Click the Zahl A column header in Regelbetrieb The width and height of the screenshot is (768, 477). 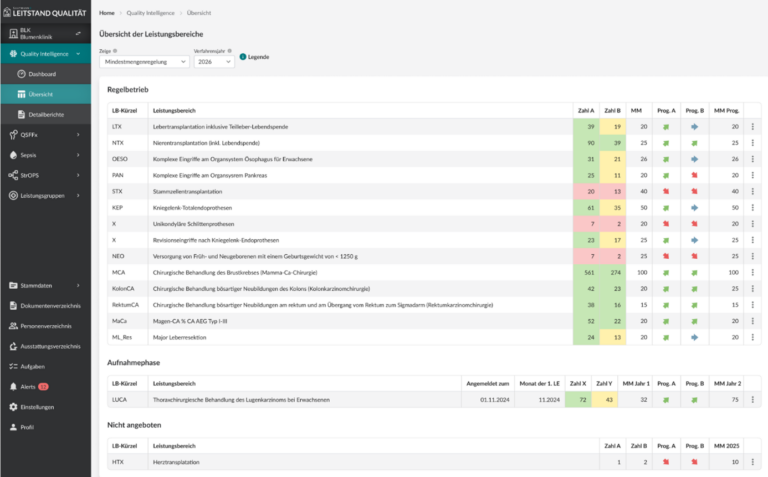coord(586,111)
